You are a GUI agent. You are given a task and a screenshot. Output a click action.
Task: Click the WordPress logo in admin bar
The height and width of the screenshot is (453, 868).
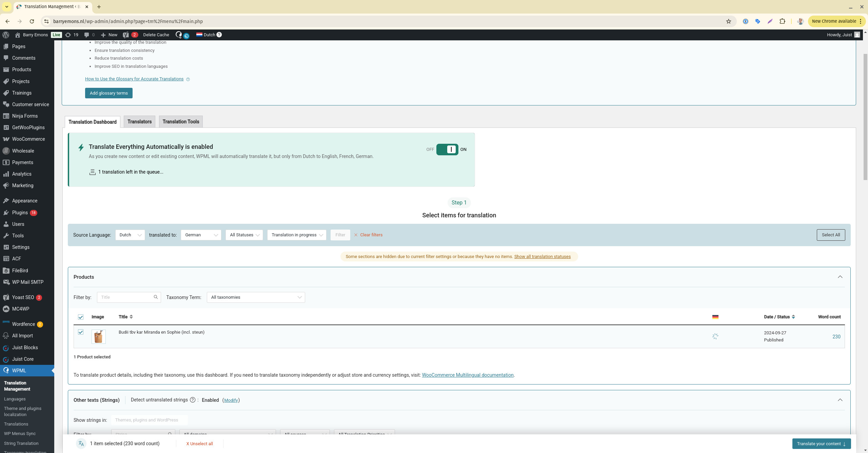(x=6, y=35)
